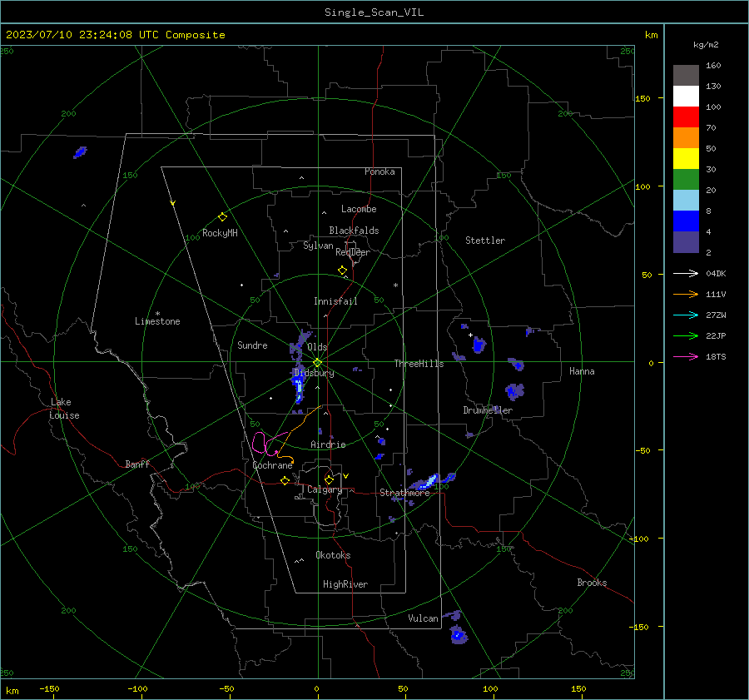
Task: Select the gray 130-160 color swatch
Action: 686,76
